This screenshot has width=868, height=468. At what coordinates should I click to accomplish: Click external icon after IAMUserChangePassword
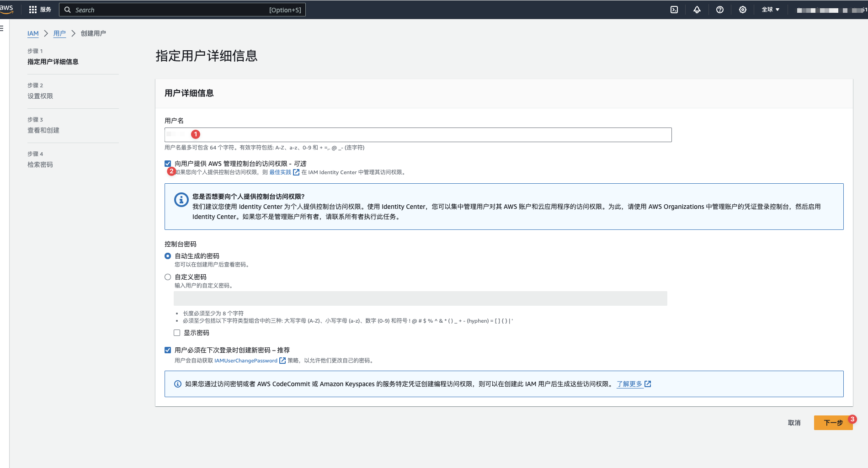click(282, 361)
